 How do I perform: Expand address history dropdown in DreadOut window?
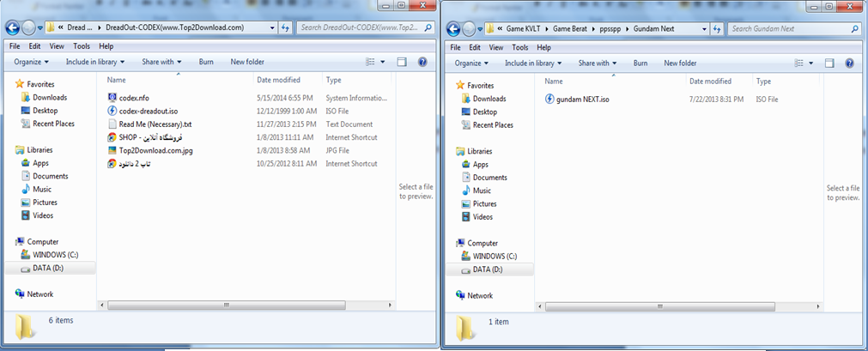pos(272,27)
